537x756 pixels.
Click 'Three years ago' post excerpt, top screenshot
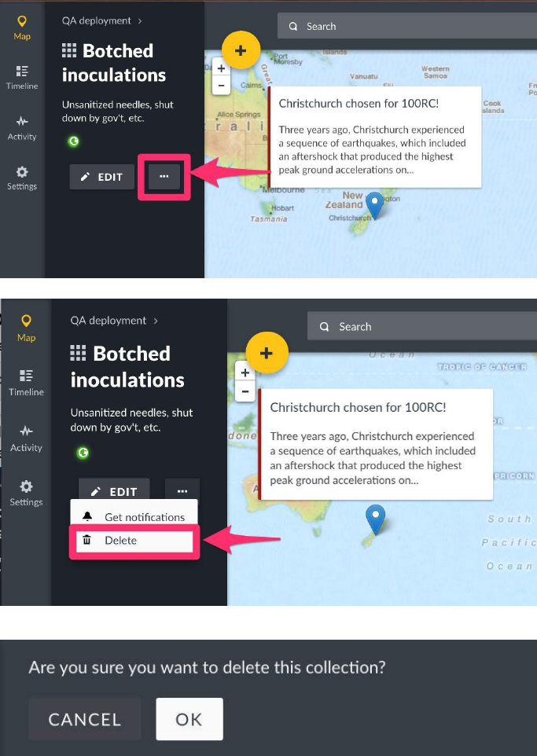(372, 149)
